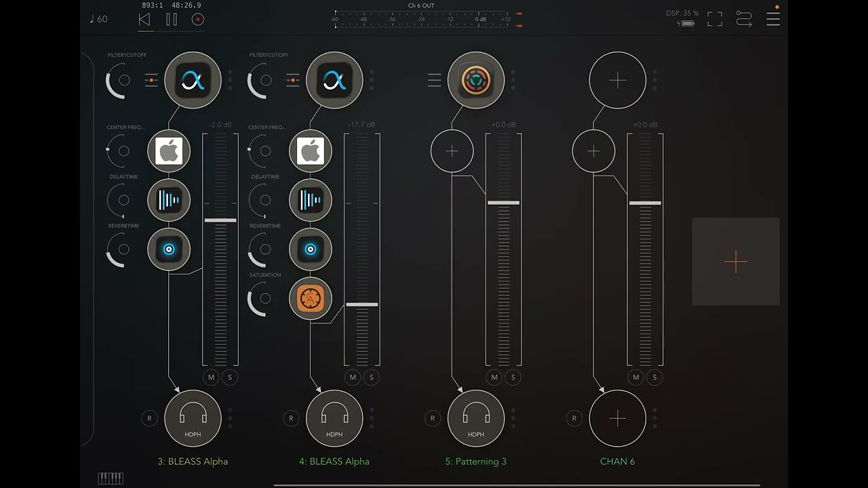Open BLEASS Alpha synth on channel 4
Viewport: 868px width, 488px height.
point(334,81)
